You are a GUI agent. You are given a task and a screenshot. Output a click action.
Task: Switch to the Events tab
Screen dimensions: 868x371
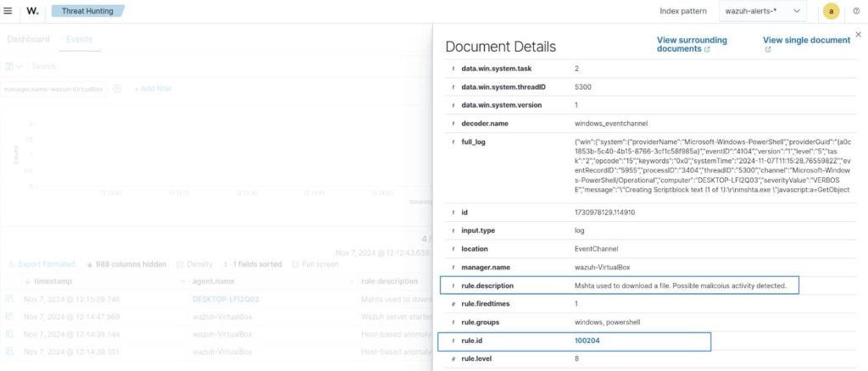[79, 39]
